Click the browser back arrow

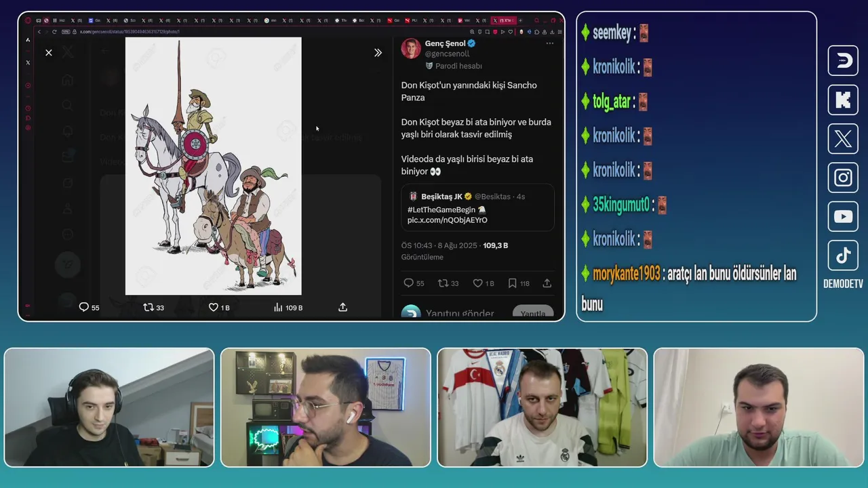39,32
